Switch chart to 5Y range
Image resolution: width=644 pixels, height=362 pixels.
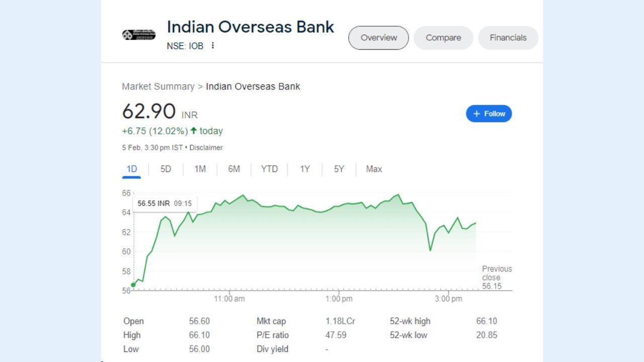tap(339, 169)
